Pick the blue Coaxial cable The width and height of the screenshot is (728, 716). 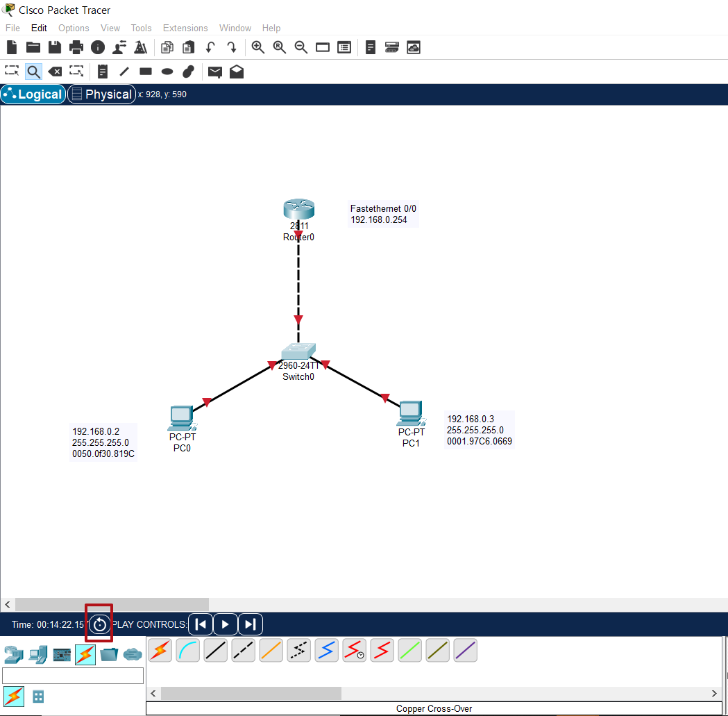326,650
